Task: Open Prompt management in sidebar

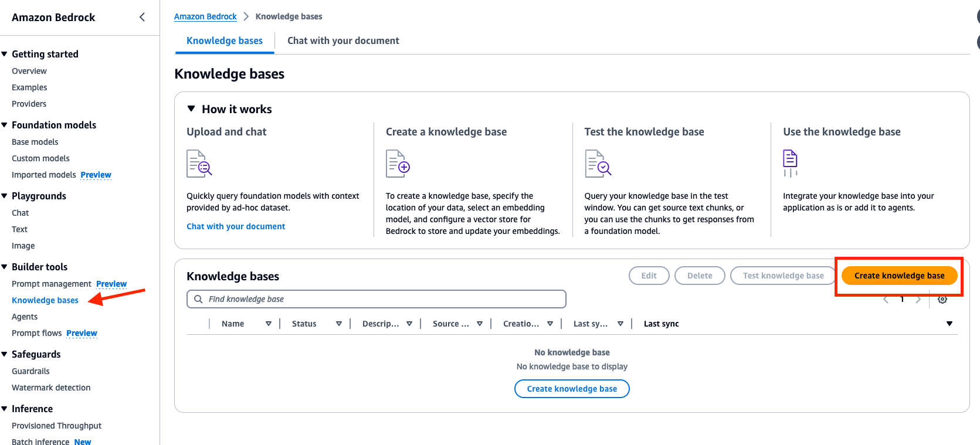Action: [52, 284]
